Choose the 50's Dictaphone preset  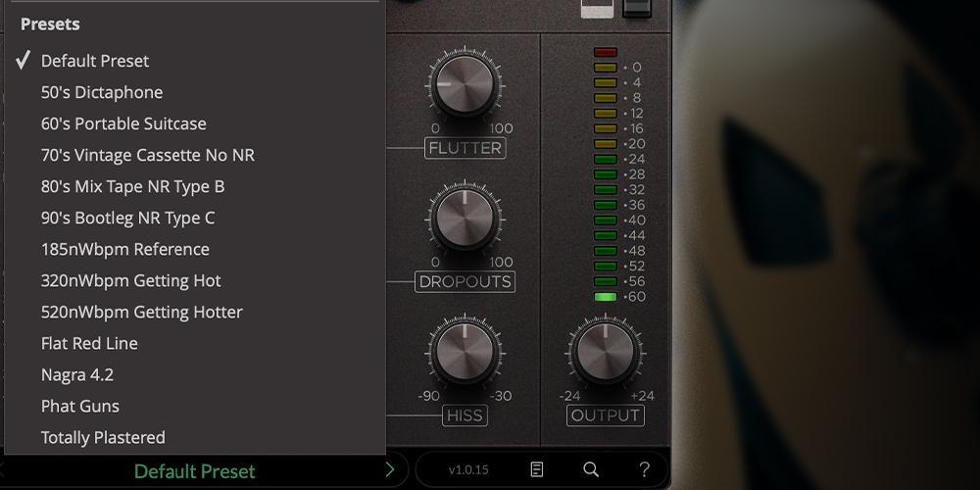(x=102, y=92)
